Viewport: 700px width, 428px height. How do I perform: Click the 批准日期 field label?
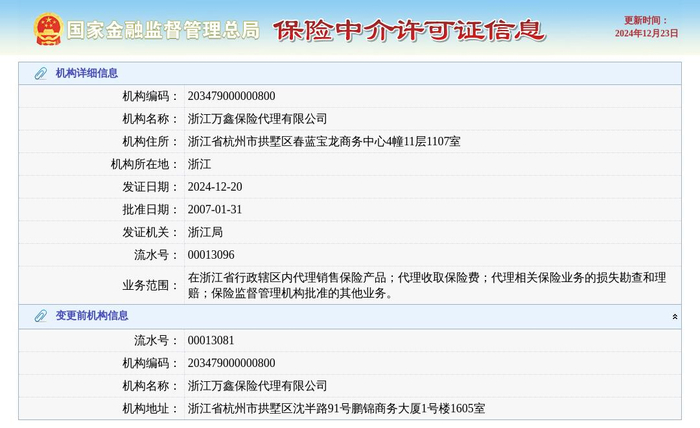150,210
